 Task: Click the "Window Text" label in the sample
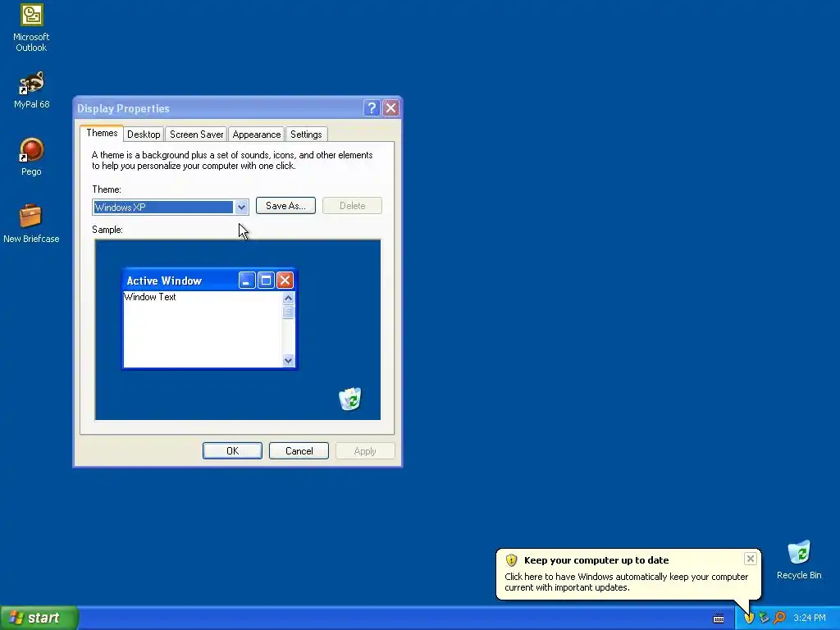[150, 297]
